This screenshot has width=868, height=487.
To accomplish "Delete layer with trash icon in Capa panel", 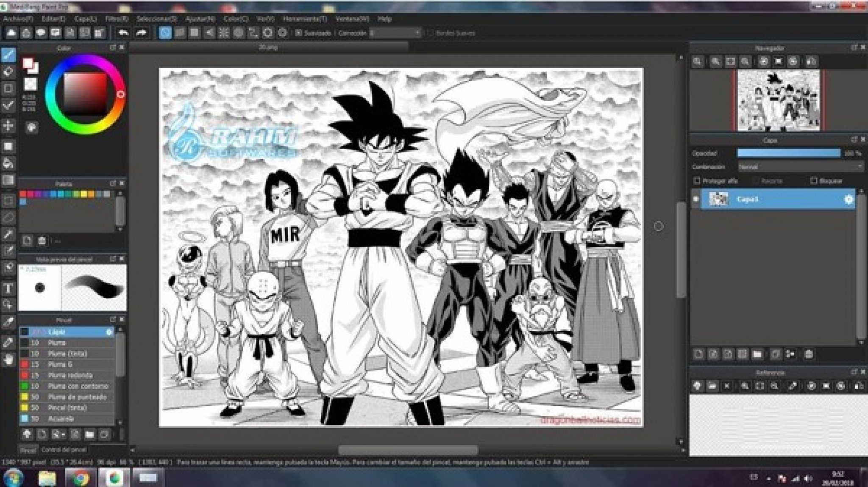I will tap(808, 354).
